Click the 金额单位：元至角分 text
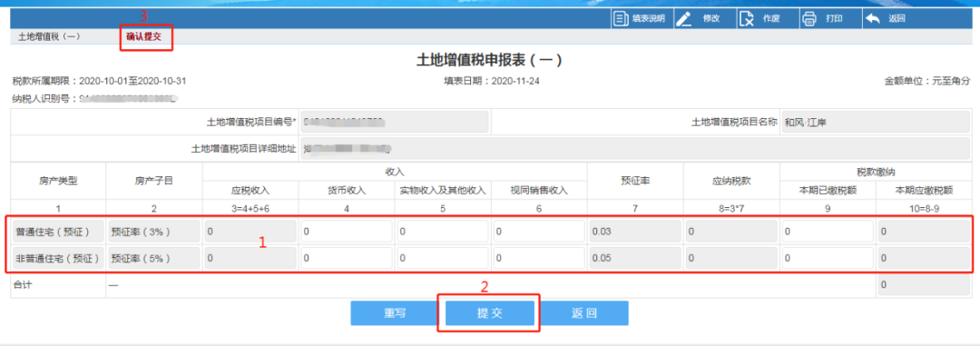The image size is (980, 346). coord(926,82)
